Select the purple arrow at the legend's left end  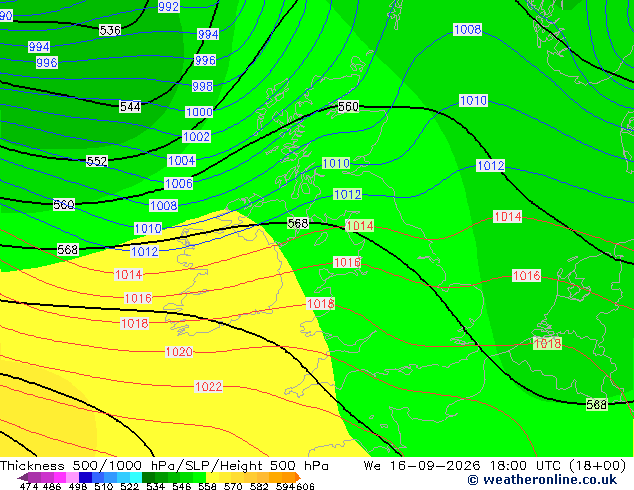click(23, 477)
